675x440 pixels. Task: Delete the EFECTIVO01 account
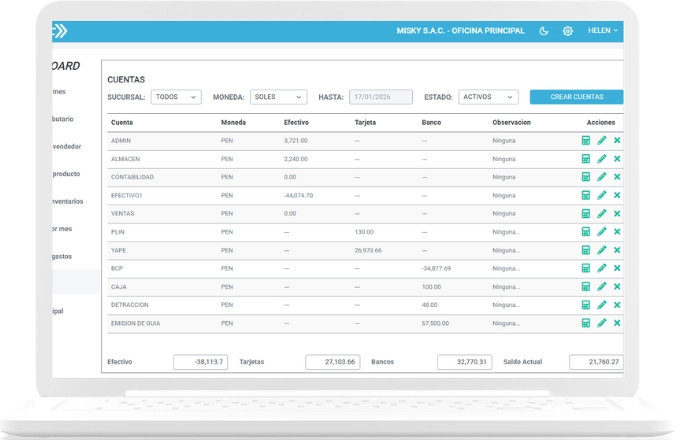[x=617, y=195]
